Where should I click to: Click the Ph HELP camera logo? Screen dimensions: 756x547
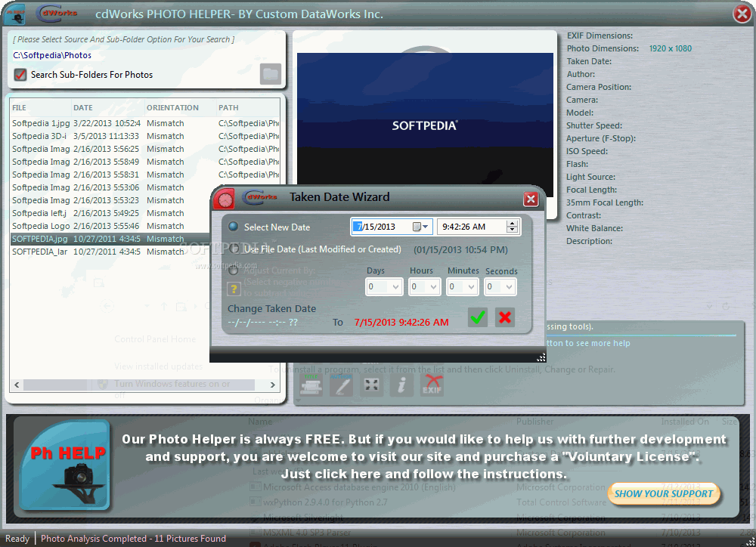[66, 465]
